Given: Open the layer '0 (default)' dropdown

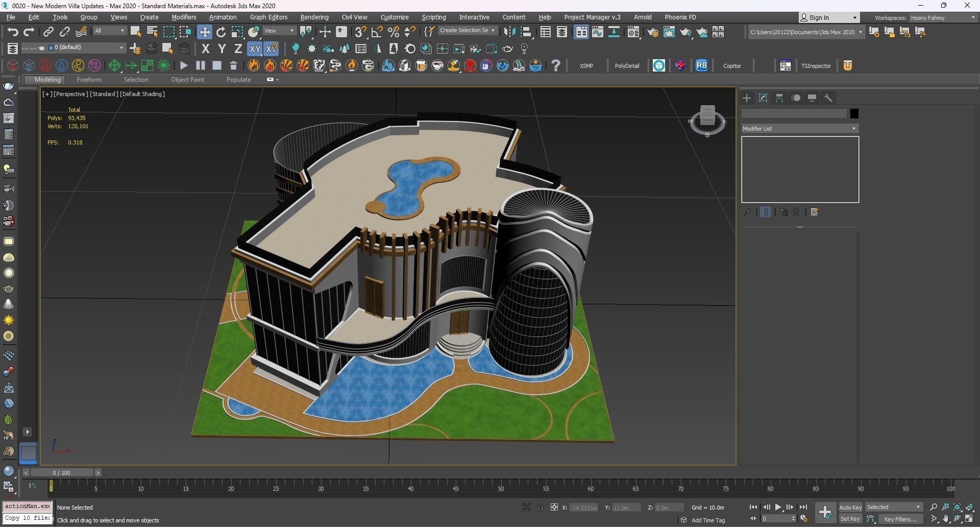Looking at the screenshot, I should (x=87, y=47).
